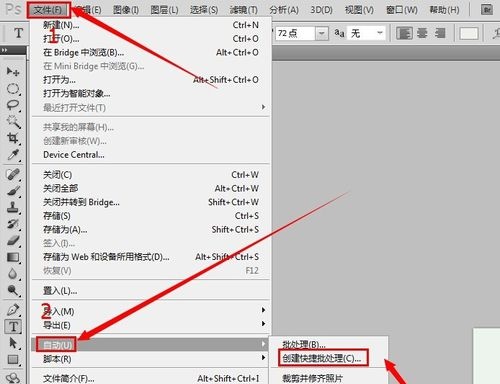Viewport: 500px width, 384px height.
Task: Open font size 72 点 dropdown
Action: click(x=322, y=33)
